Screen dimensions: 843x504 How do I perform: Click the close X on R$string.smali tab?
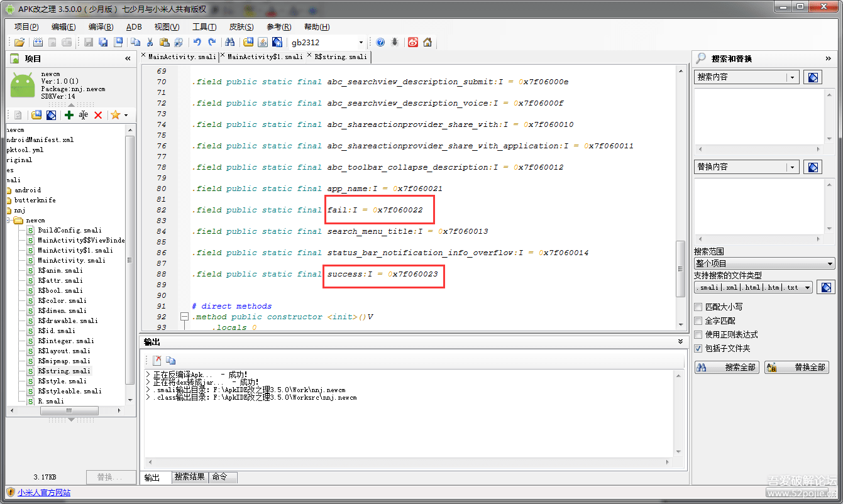310,57
